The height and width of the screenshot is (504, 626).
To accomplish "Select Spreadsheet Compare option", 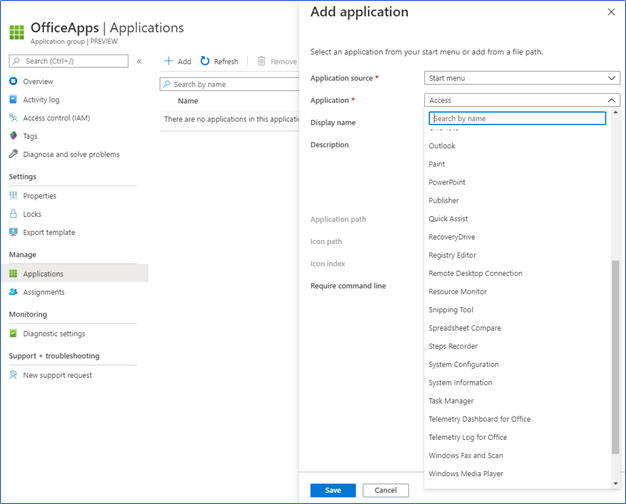I will pos(464,328).
